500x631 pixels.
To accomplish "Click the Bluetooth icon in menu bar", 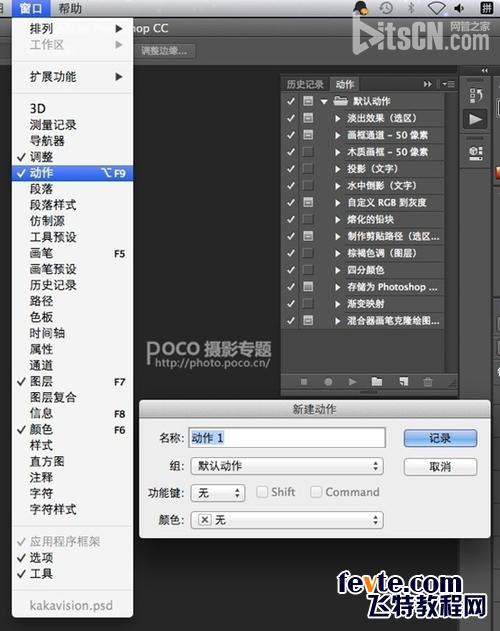I will 411,8.
